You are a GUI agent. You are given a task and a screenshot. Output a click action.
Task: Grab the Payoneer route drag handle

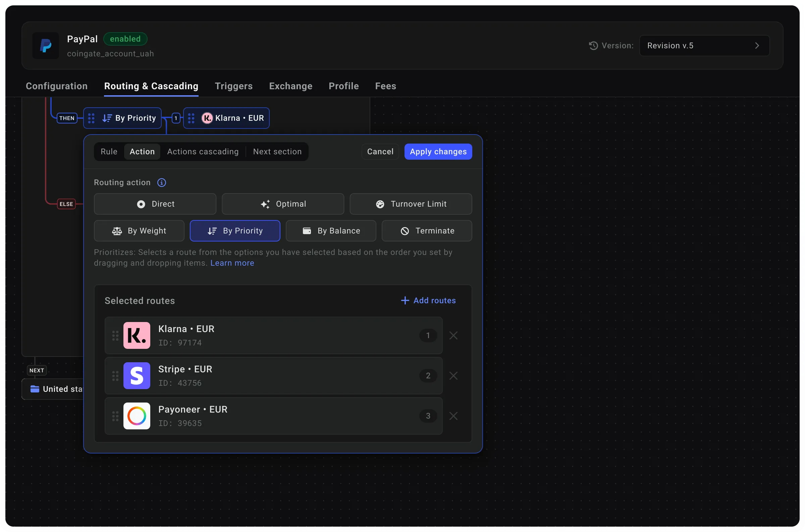(115, 416)
